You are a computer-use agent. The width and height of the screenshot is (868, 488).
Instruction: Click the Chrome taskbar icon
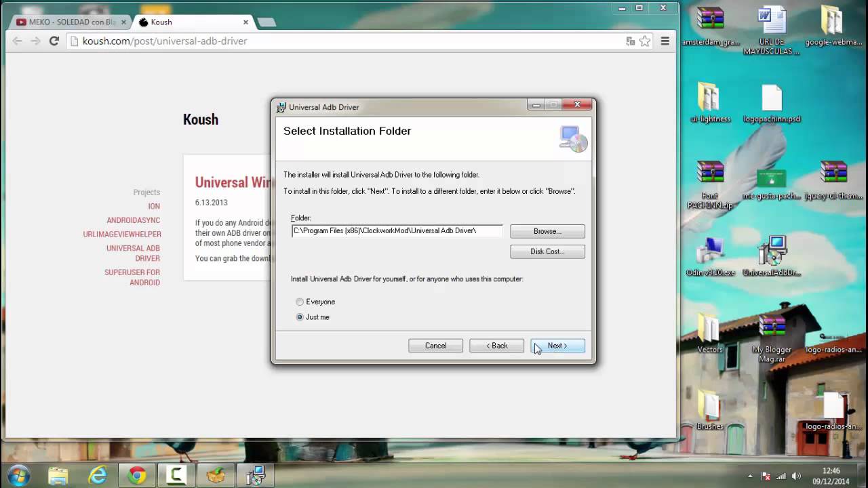click(137, 475)
